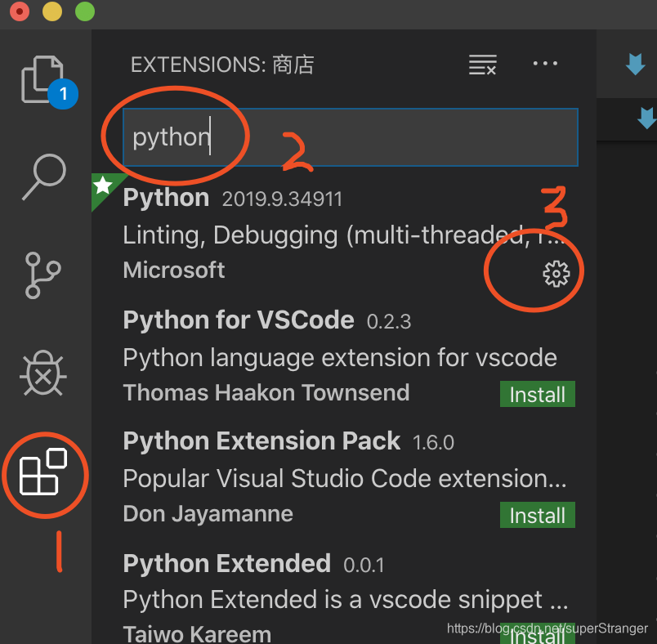Click 'Python language extension for vscode' description
This screenshot has height=644, width=657.
[x=340, y=358]
